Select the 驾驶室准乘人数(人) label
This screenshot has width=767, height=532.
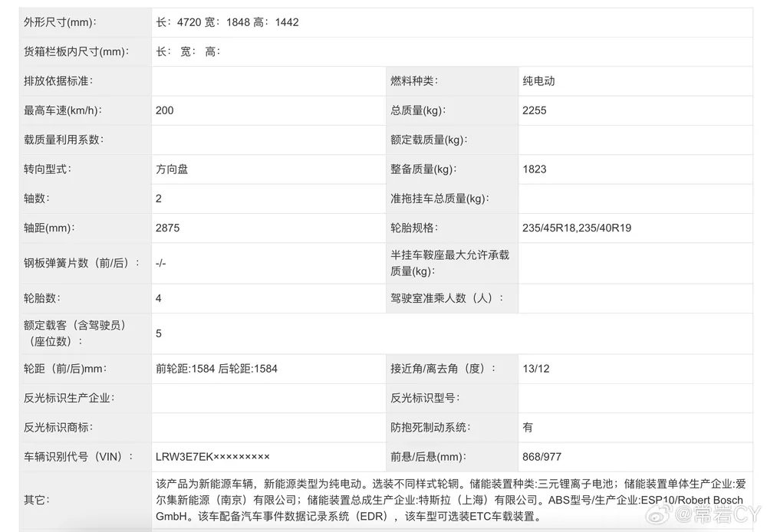(446, 298)
